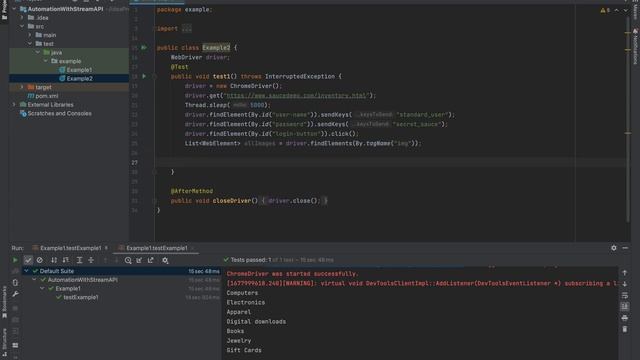Rerun the test with the green run icon
This screenshot has width=640, height=360.
15,260
